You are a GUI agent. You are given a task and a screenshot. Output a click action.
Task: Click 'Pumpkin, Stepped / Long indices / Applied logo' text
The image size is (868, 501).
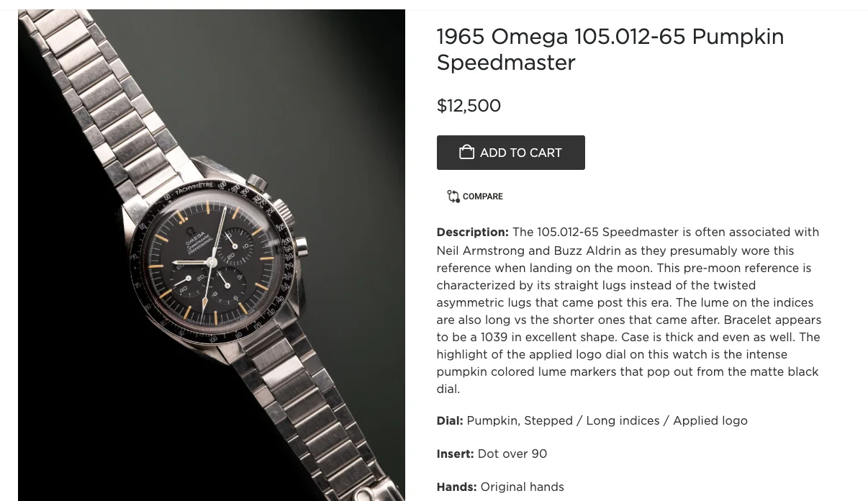click(607, 420)
